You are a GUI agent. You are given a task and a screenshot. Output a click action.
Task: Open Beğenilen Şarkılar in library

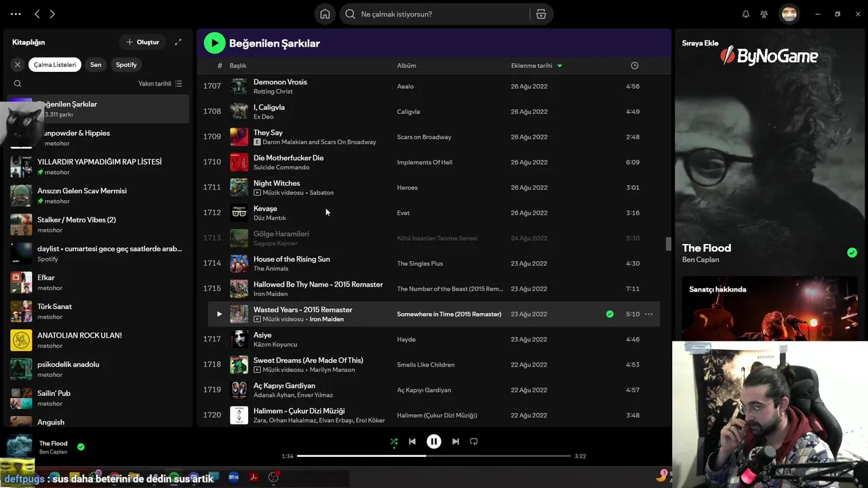click(98, 109)
